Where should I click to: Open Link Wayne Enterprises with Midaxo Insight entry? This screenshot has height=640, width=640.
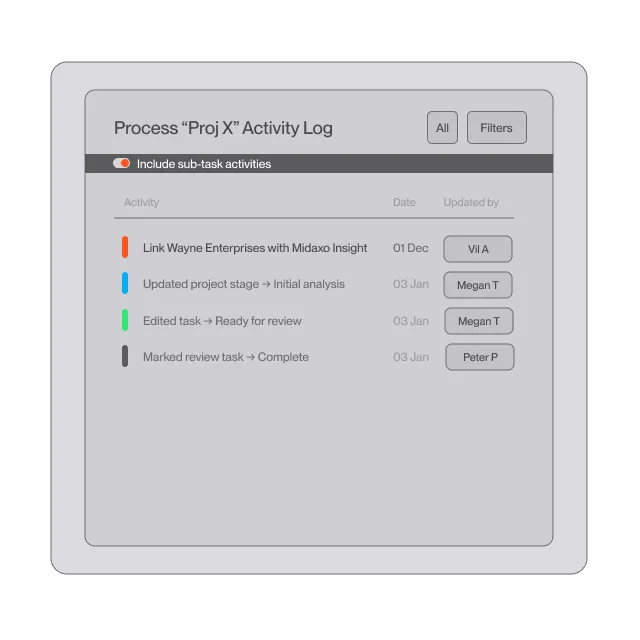255,248
